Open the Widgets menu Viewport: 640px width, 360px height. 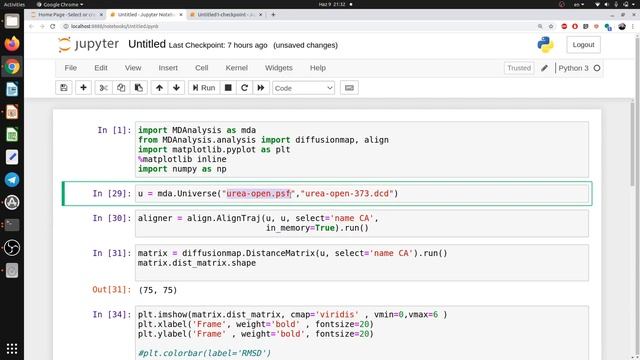pyautogui.click(x=279, y=68)
